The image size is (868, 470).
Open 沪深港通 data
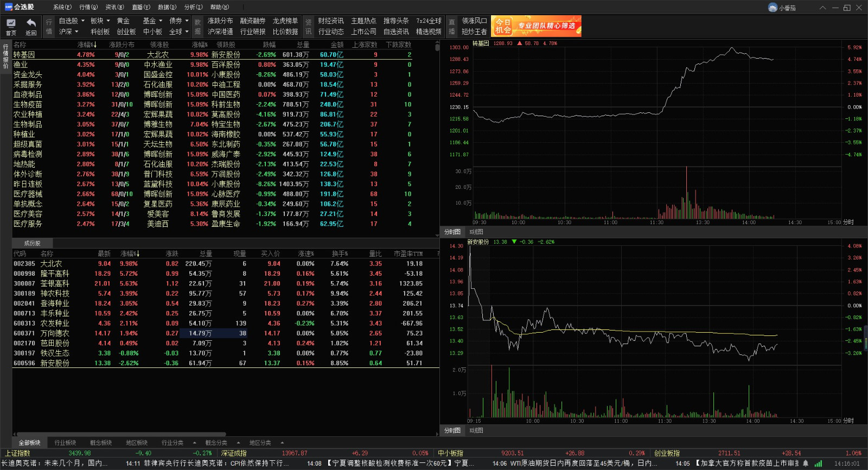coord(220,31)
